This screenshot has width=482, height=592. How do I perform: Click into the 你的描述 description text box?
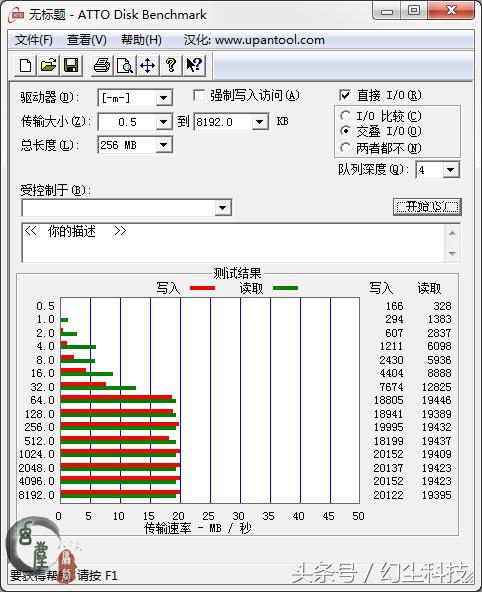tap(233, 242)
